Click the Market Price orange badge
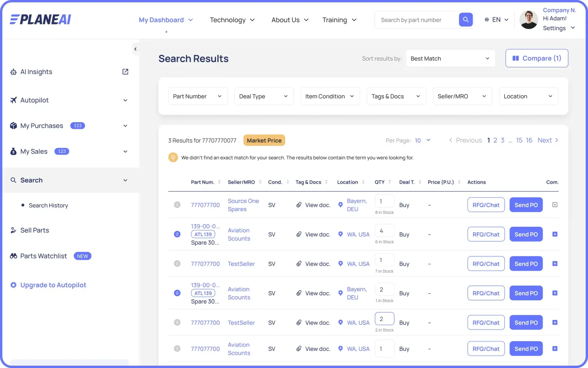 click(x=264, y=140)
